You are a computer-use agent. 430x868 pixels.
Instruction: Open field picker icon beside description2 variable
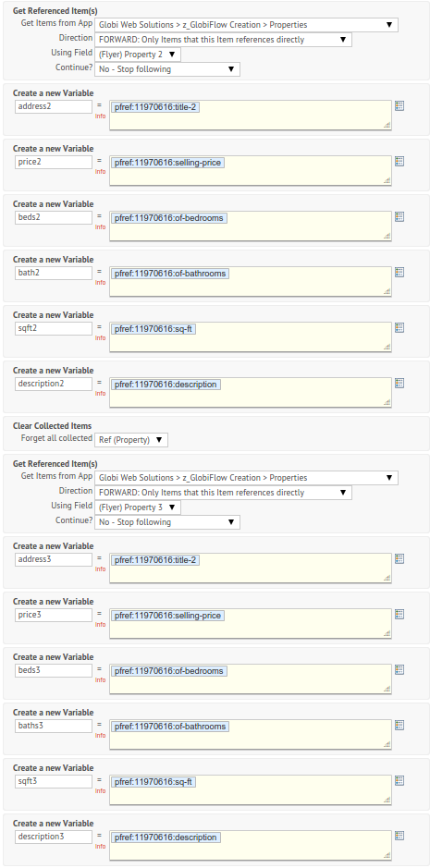[x=399, y=383]
